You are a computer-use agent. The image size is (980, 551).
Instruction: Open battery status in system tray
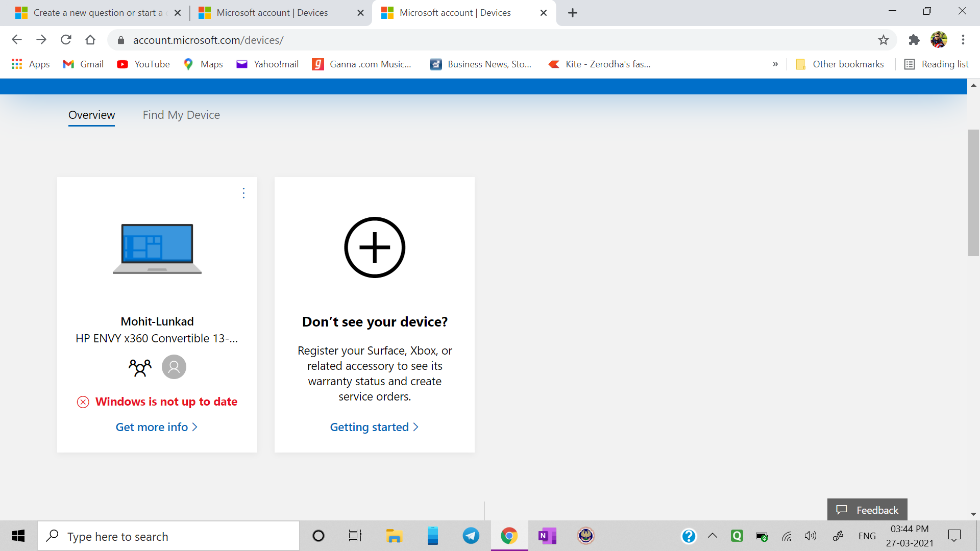click(x=762, y=536)
